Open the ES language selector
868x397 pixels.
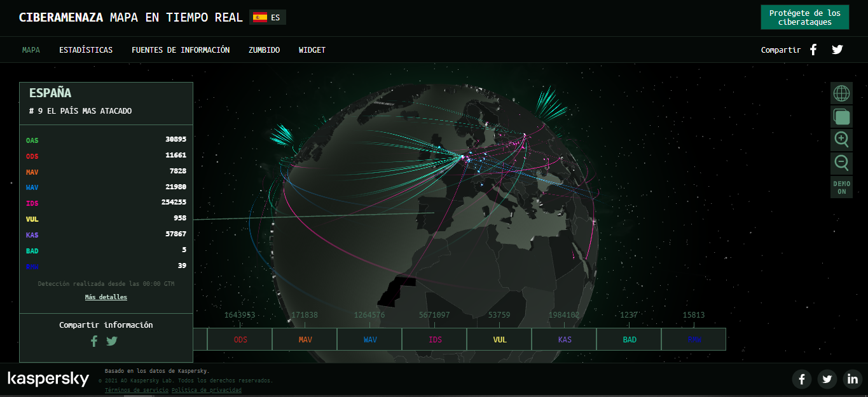pyautogui.click(x=268, y=17)
